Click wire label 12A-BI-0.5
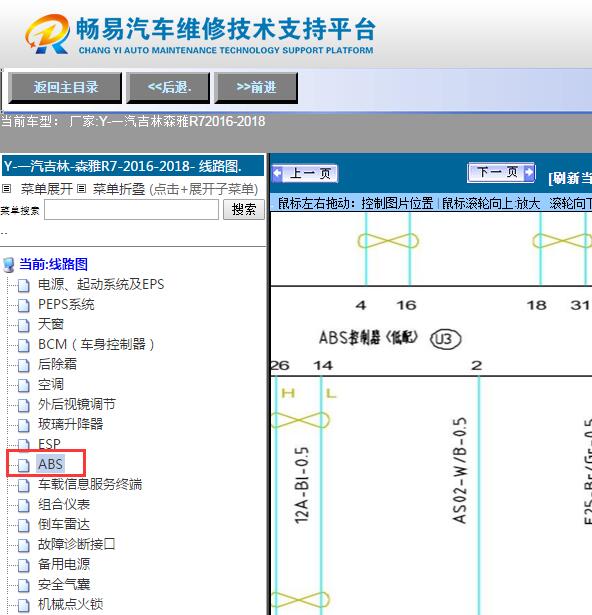The image size is (592, 615). [x=302, y=485]
